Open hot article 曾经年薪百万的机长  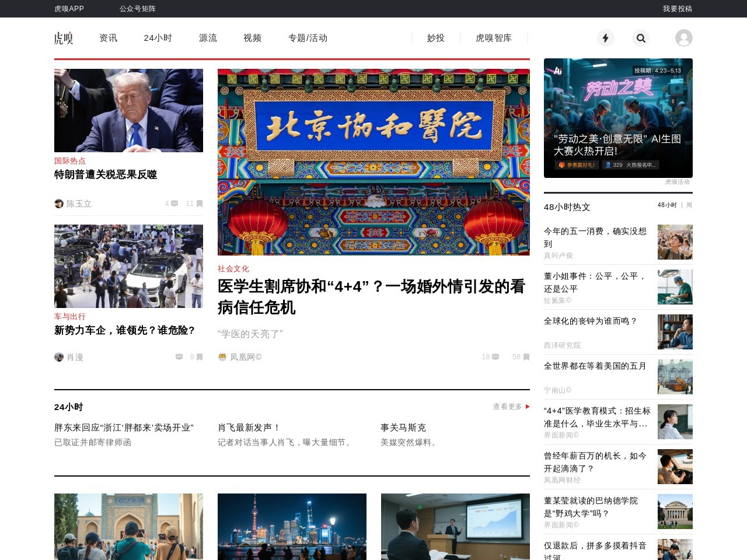pos(595,462)
